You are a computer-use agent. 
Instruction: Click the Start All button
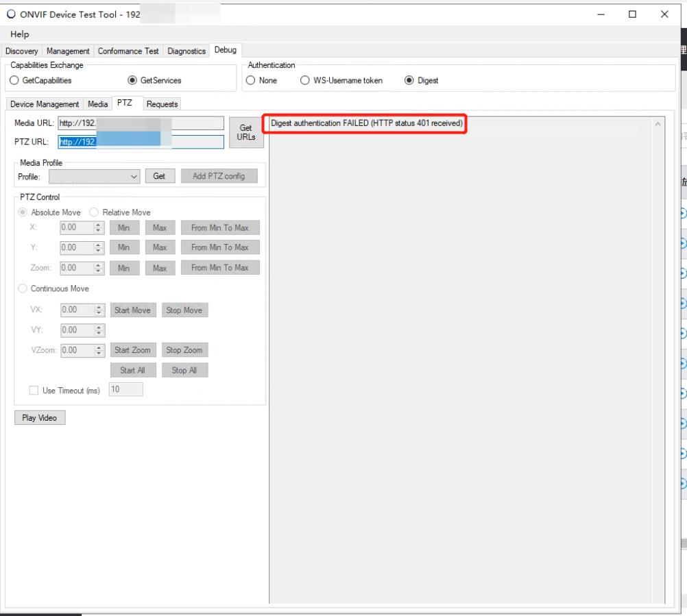pyautogui.click(x=133, y=370)
